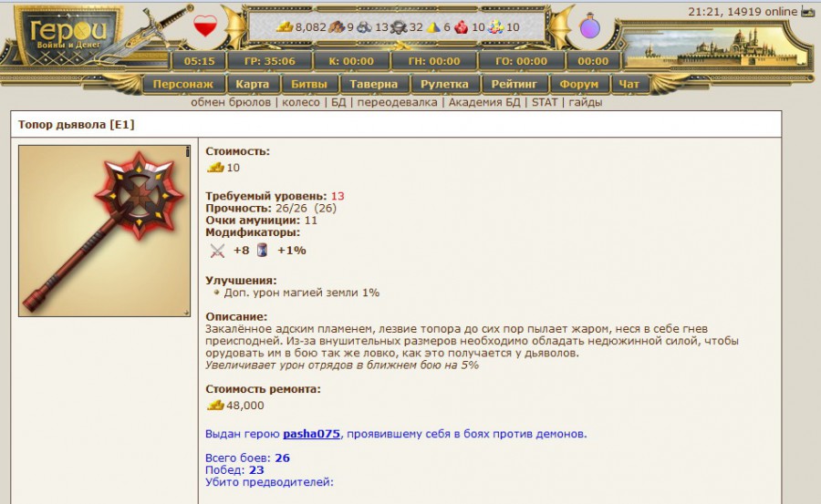Click the online players icon near the clock
The width and height of the screenshot is (821, 504).
[807, 12]
